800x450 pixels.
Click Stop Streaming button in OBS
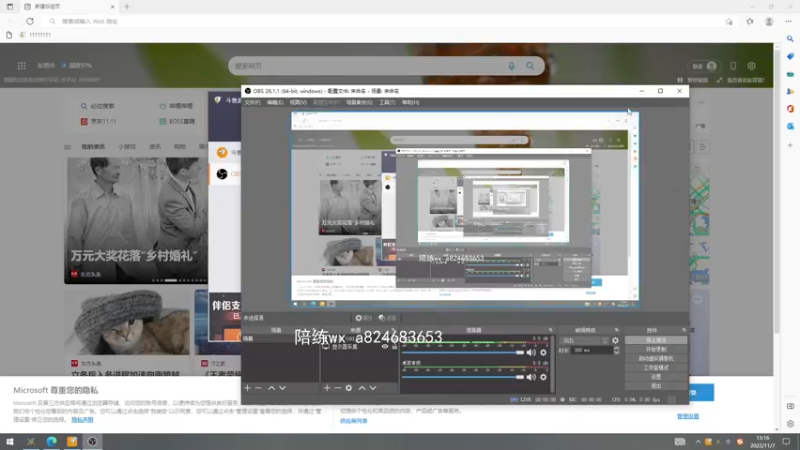656,340
